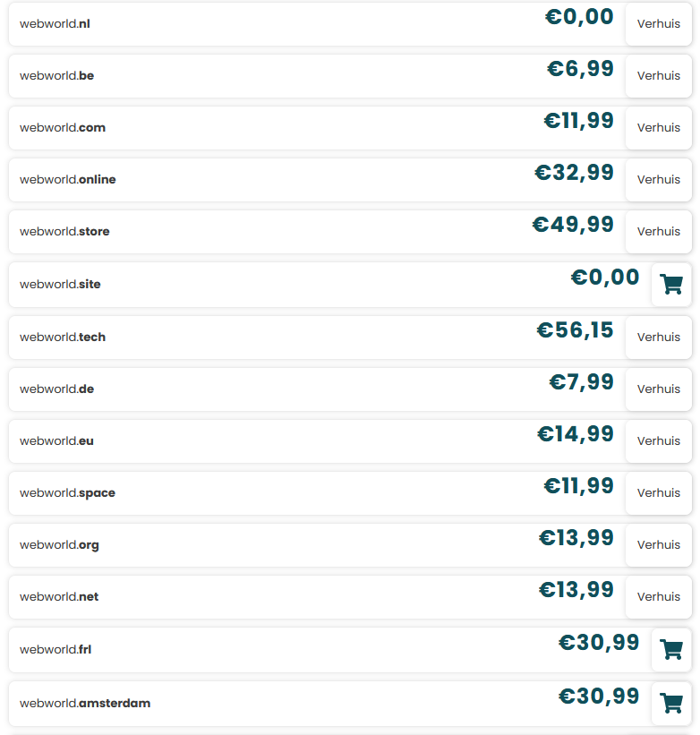Select the webworld.online domain row
Screen dimensions: 700x735
350,180
